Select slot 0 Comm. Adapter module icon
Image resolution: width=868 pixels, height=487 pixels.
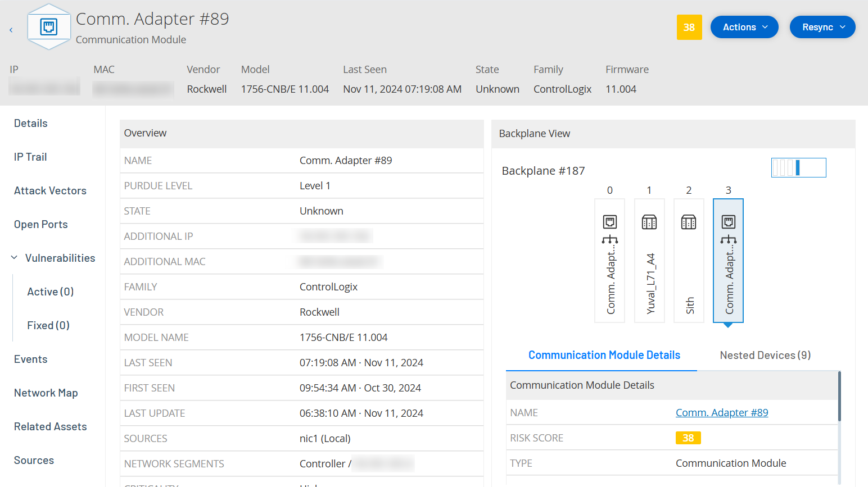click(610, 222)
